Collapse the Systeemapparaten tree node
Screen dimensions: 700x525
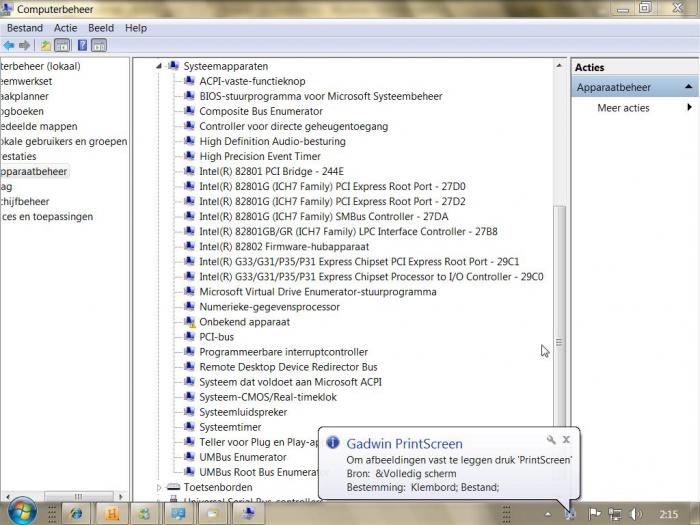[159, 66]
